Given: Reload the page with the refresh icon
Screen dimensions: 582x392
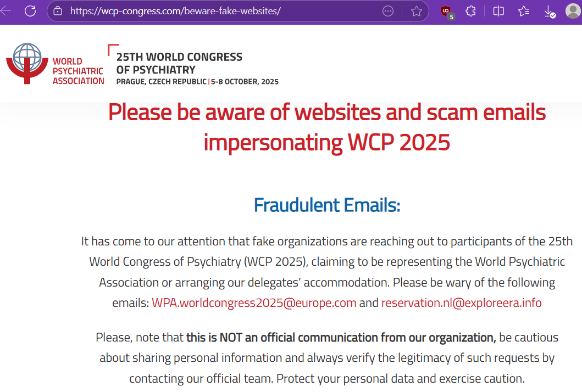Looking at the screenshot, I should (x=30, y=11).
